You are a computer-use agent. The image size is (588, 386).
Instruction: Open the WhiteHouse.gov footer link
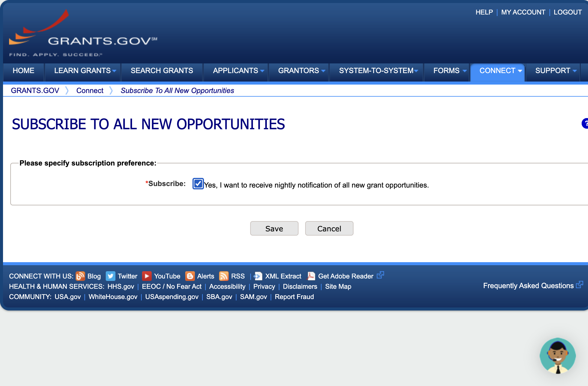point(113,297)
